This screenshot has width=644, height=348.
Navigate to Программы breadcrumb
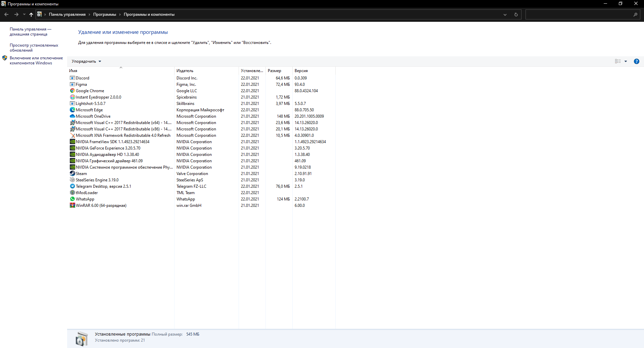(x=105, y=14)
